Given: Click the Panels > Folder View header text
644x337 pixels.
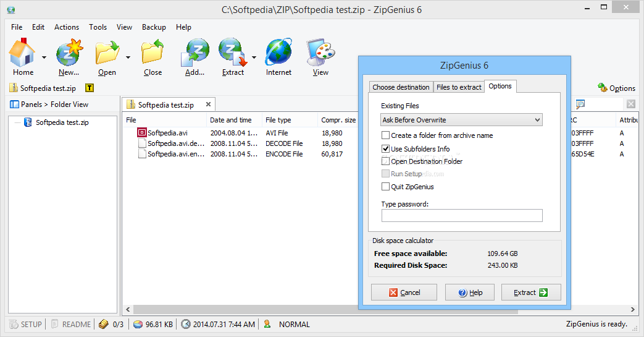Looking at the screenshot, I should click(x=54, y=105).
